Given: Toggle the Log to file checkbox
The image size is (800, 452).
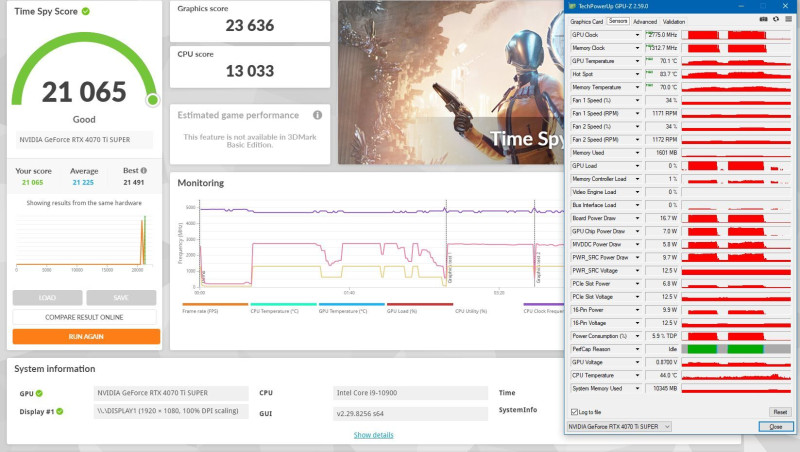Looking at the screenshot, I should [x=574, y=412].
